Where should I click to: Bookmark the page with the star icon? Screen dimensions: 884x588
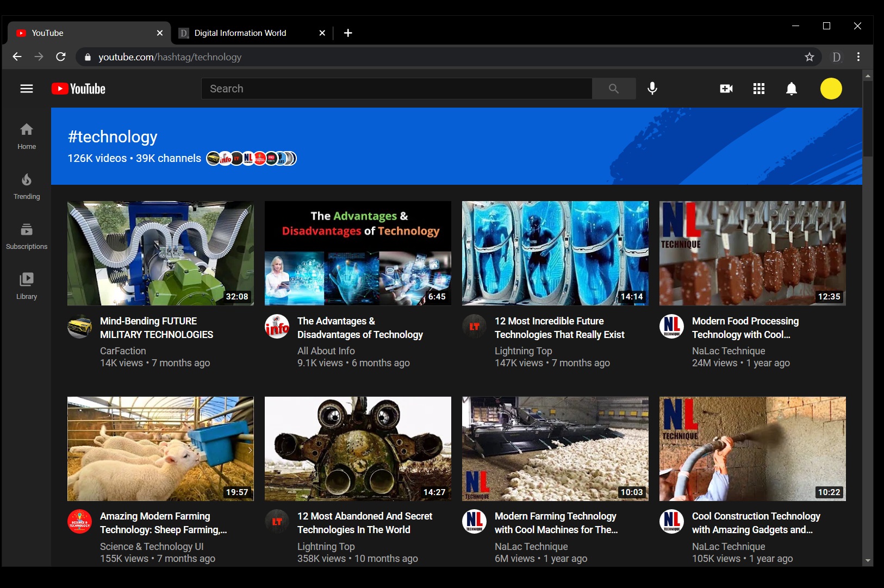point(808,57)
